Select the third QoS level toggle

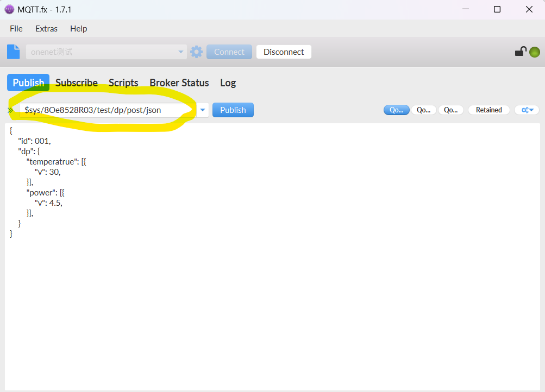pyautogui.click(x=451, y=110)
